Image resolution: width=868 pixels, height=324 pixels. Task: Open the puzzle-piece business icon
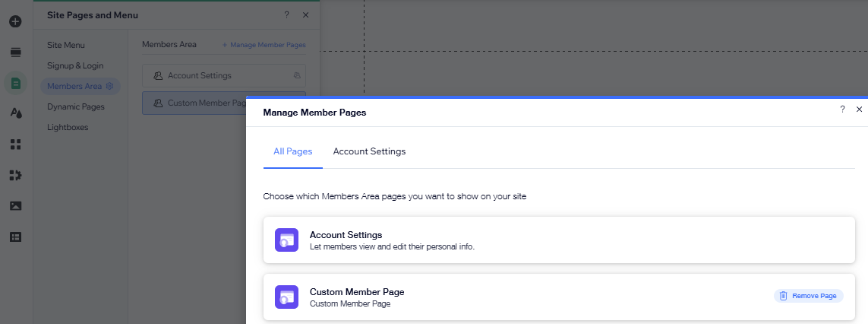[15, 175]
